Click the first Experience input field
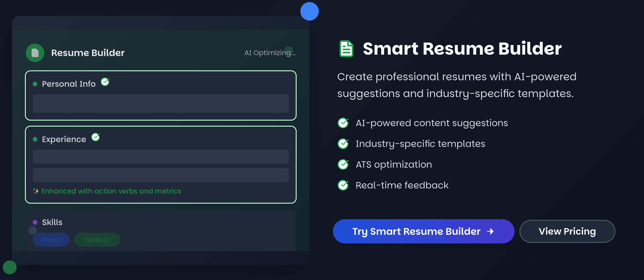644x280 pixels. (161, 157)
